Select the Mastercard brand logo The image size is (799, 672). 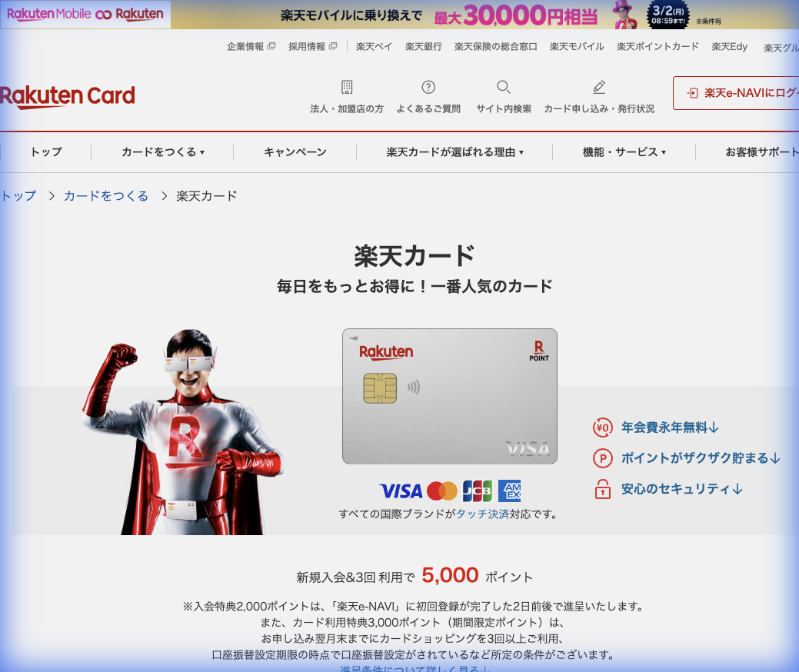pos(441,491)
